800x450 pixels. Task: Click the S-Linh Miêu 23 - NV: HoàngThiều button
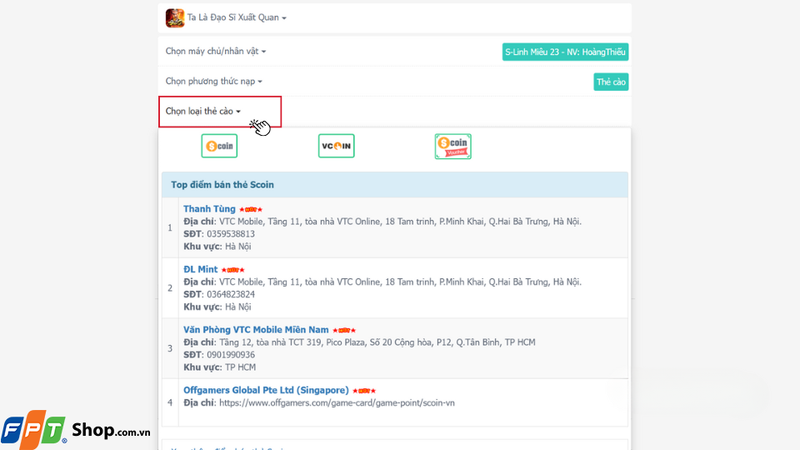[x=565, y=52]
